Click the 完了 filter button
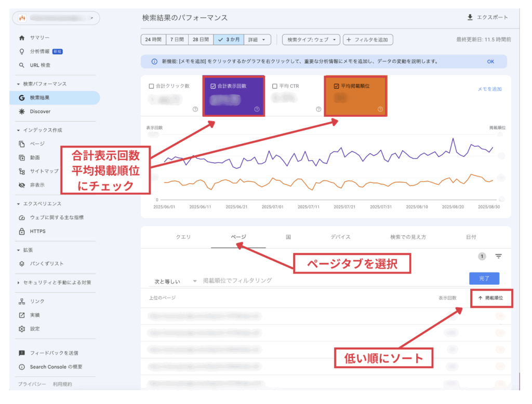 (484, 278)
